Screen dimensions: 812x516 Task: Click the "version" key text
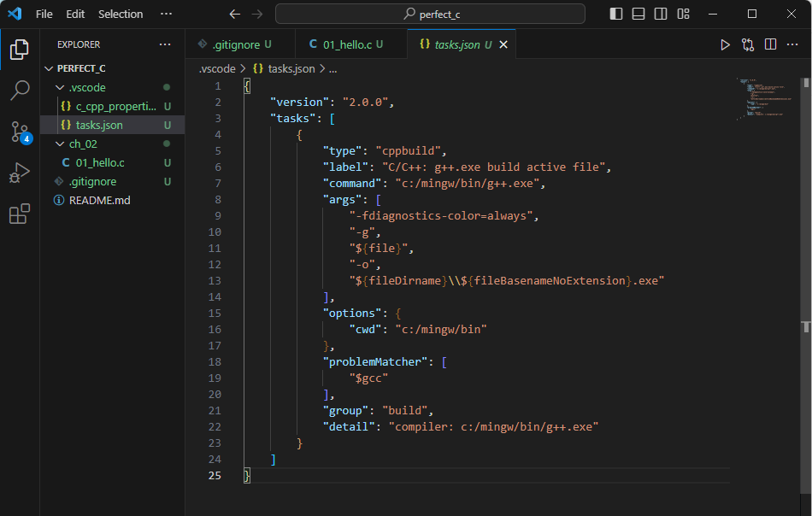click(299, 102)
